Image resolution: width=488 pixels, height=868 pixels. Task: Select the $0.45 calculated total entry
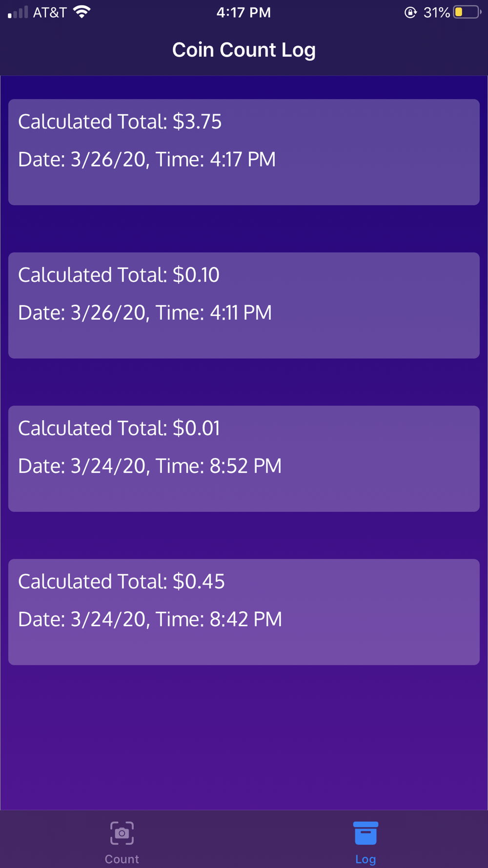click(x=244, y=612)
